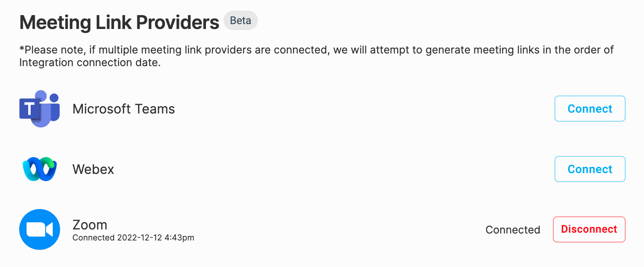The height and width of the screenshot is (267, 644).
Task: Click the white camera glyph inside Zoom icon
Action: 40,229
